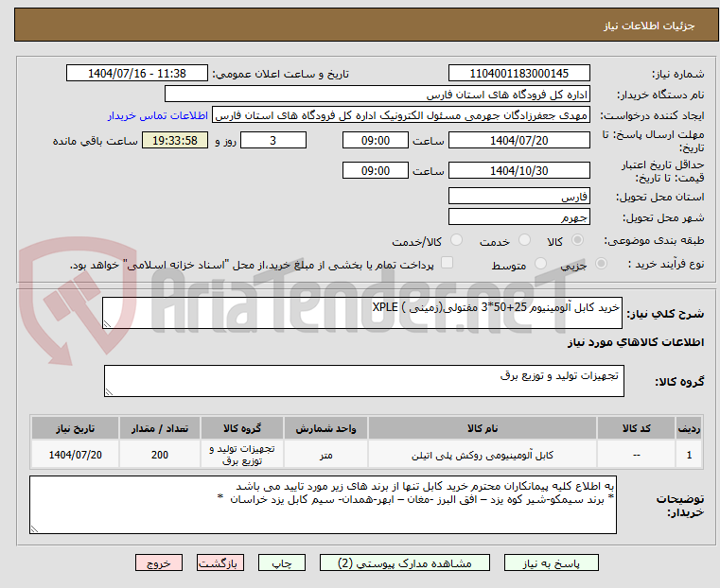Click the resize grip of گروه کالا box

[x=109, y=391]
